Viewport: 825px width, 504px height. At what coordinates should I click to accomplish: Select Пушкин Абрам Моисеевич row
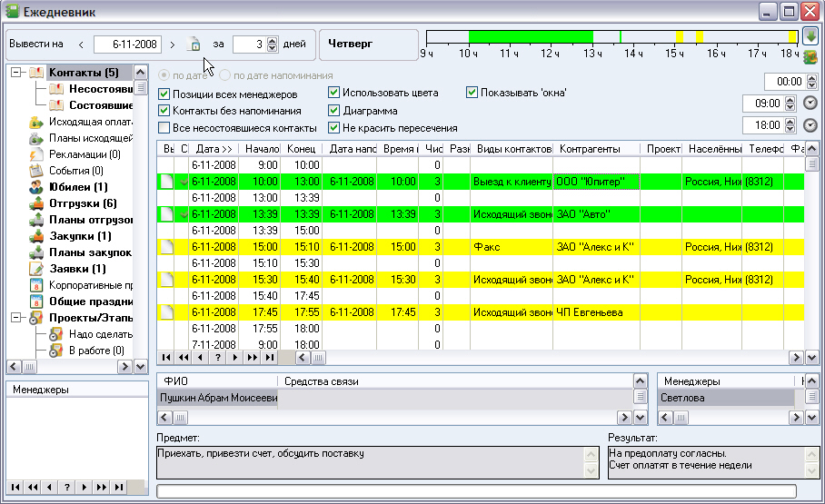[394, 398]
